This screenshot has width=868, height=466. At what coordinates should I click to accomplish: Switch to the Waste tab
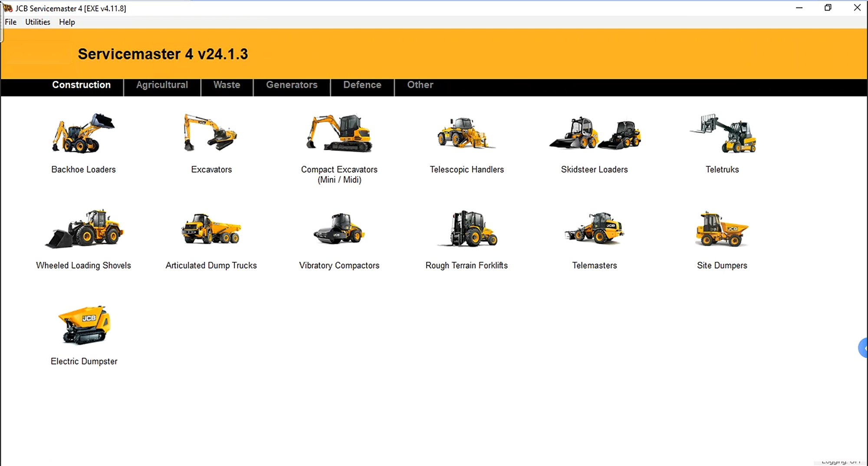[x=227, y=85]
